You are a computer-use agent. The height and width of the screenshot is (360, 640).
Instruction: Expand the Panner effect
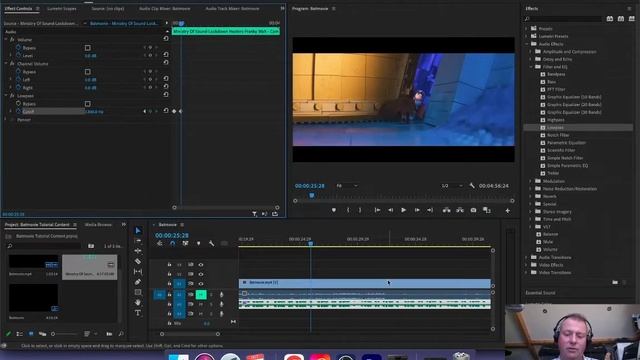coord(6,120)
